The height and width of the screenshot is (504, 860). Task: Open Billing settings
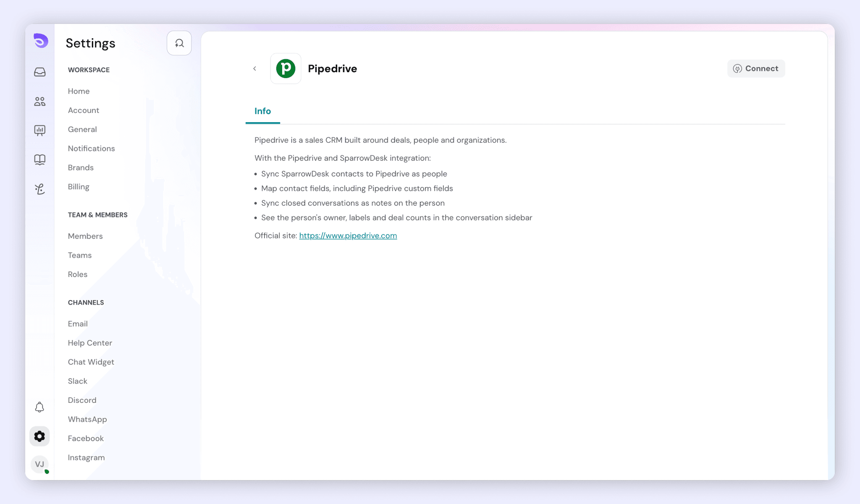pyautogui.click(x=79, y=187)
